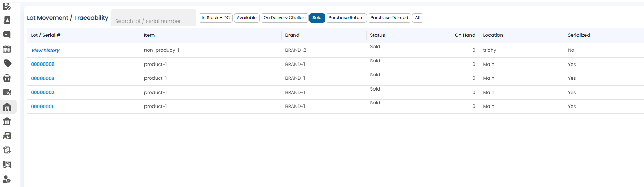The image size is (644, 187).
Task: Open the partially hidden top sidebar icon with checkmark
Action: point(7,6)
